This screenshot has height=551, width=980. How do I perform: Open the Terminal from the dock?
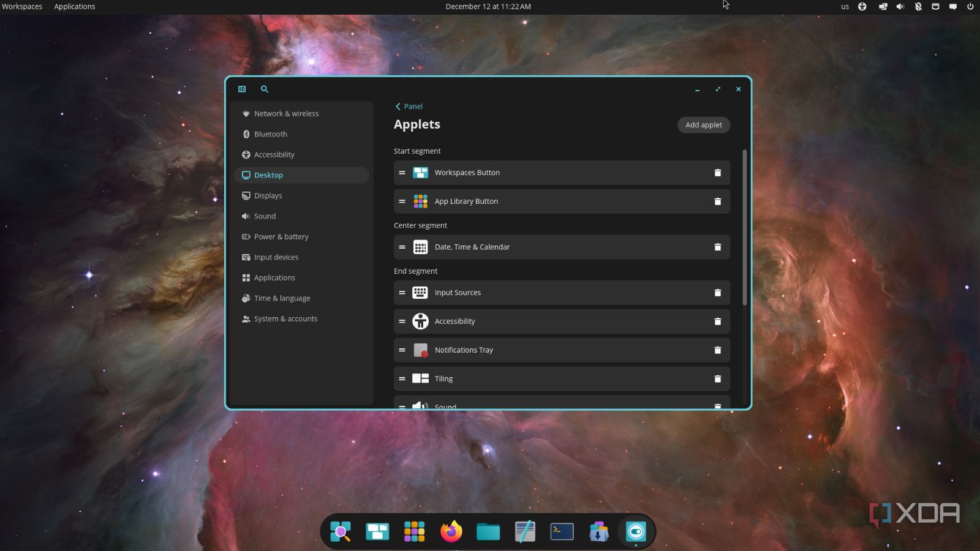[x=562, y=531]
